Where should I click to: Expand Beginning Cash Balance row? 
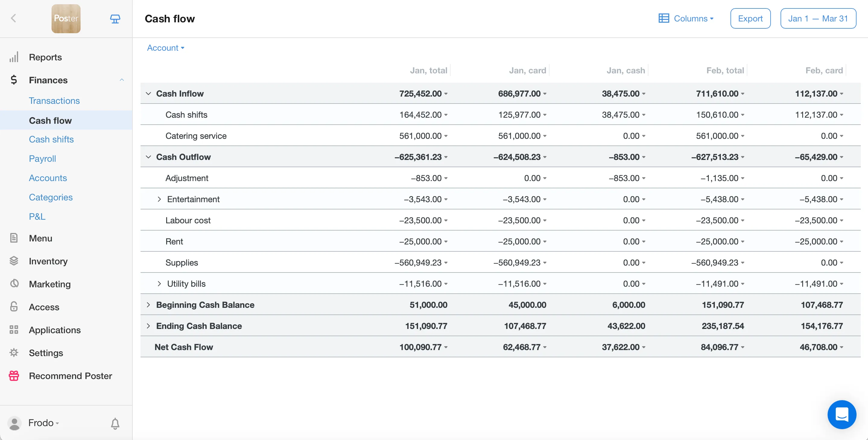(x=148, y=305)
